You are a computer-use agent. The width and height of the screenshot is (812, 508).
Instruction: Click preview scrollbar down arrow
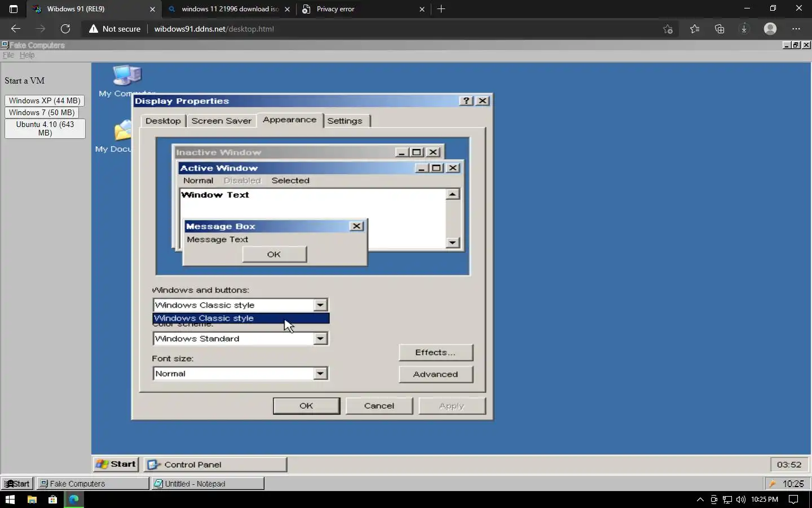click(452, 243)
